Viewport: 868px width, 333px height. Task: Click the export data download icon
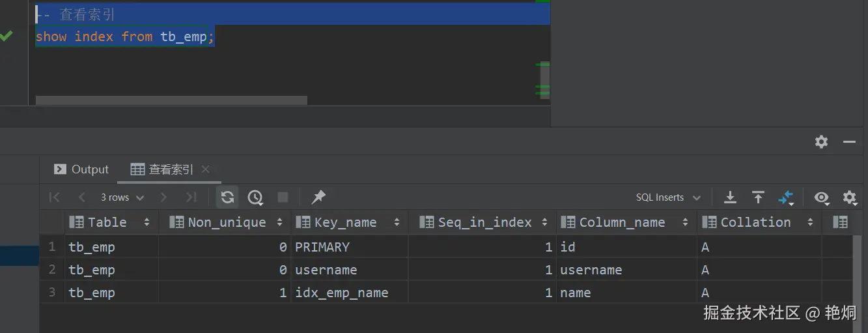point(731,197)
